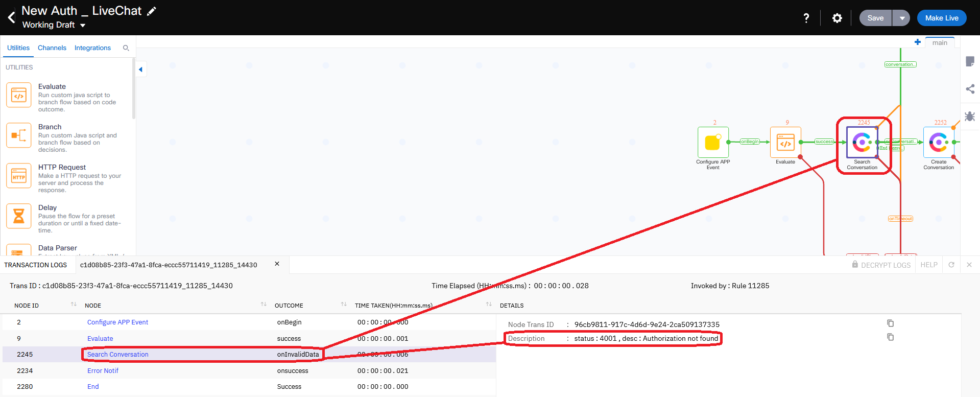Open flow settings gear

(837, 18)
